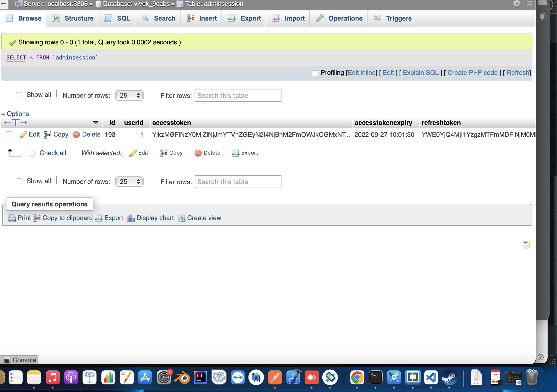Click the Refresh button
The height and width of the screenshot is (392, 557).
[518, 73]
